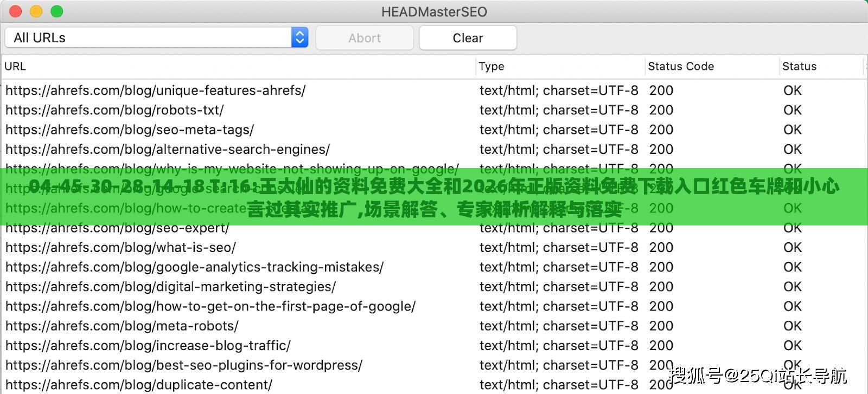Click the 200 status code for seo-meta-tags
Screen dimensions: 868x394
[x=661, y=130]
